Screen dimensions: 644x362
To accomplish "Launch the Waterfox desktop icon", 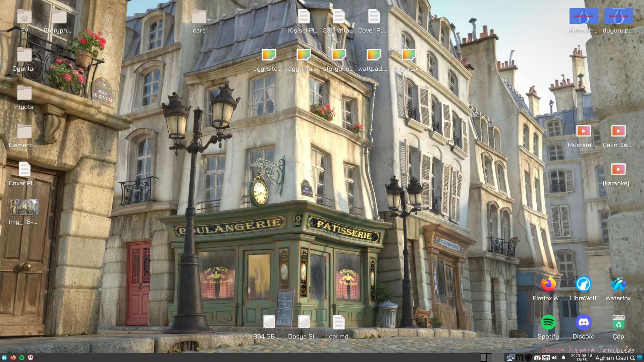I will point(618,284).
